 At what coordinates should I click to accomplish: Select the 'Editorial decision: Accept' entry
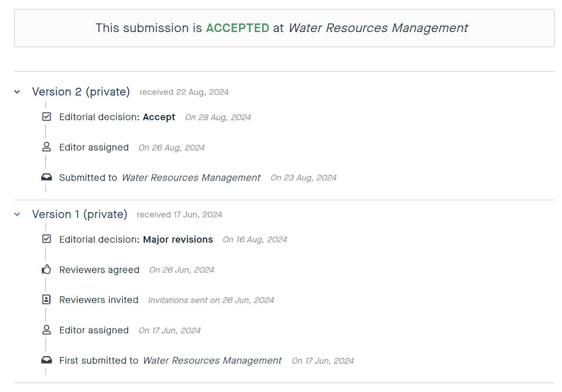click(x=117, y=117)
